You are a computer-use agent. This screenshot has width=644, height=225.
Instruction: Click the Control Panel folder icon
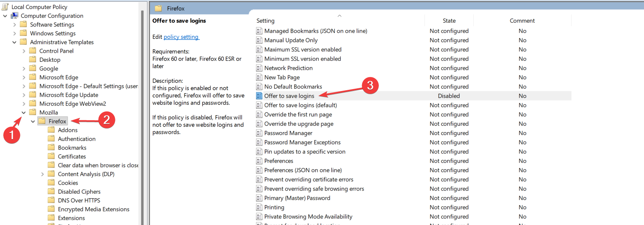pos(33,51)
